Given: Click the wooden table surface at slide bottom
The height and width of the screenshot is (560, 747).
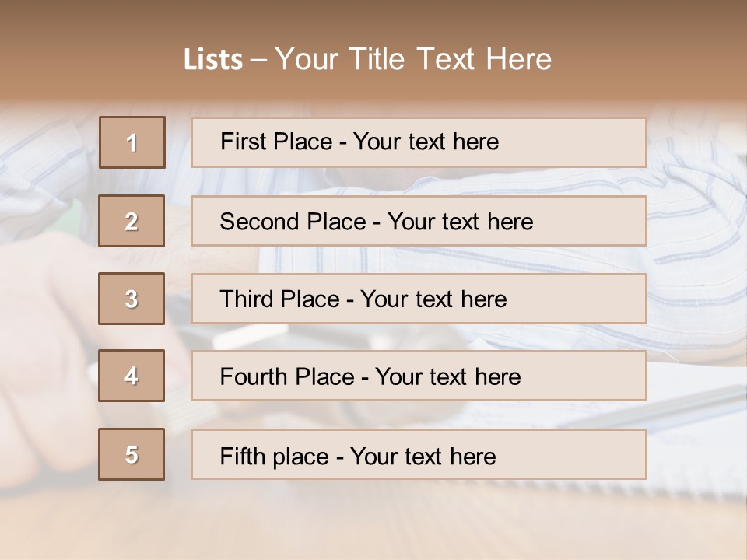Looking at the screenshot, I should [373, 521].
